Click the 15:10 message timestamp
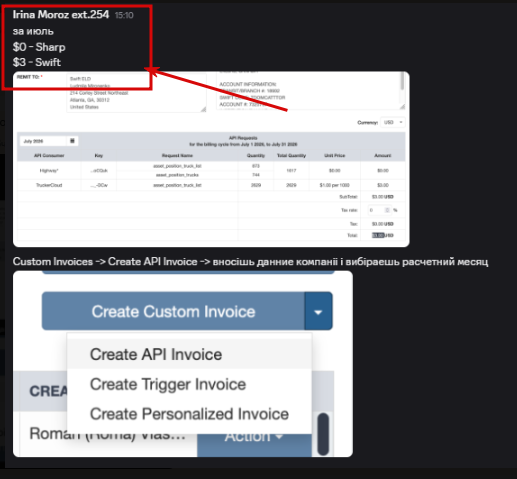Screen dimensions: 517x479 pos(124,15)
